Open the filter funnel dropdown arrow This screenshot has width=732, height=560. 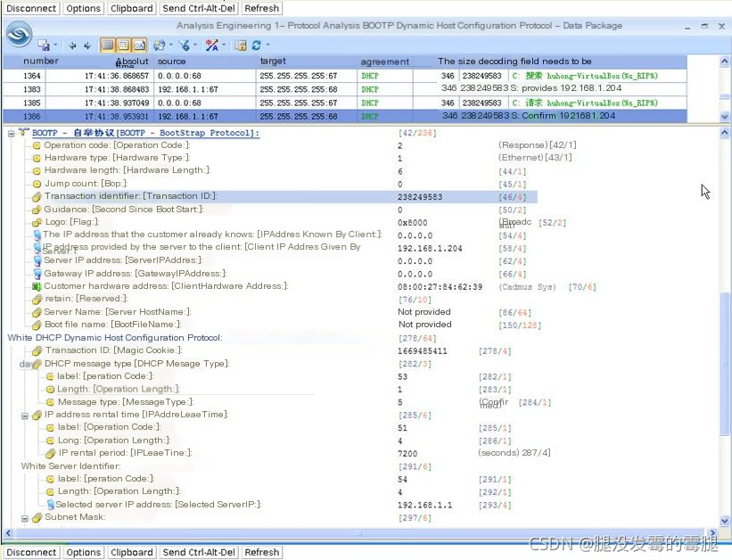click(195, 45)
